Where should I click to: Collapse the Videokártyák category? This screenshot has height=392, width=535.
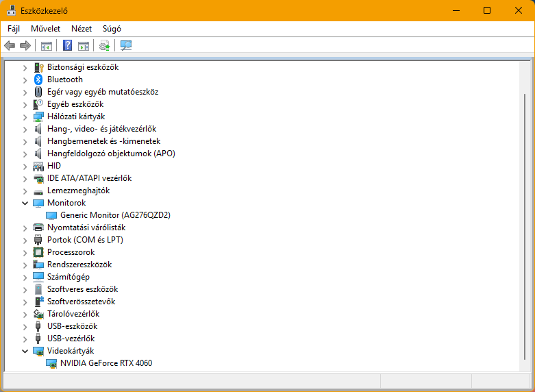click(25, 351)
